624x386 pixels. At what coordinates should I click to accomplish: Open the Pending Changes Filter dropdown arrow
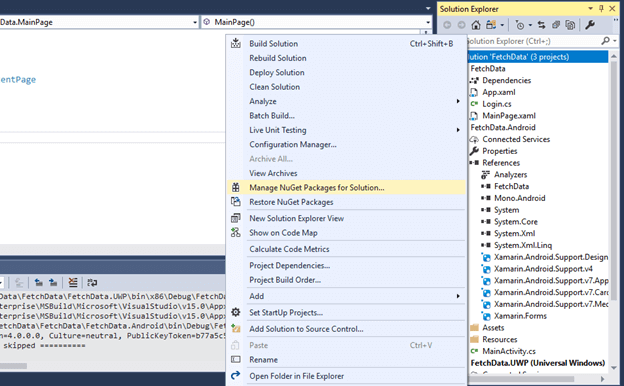530,25
